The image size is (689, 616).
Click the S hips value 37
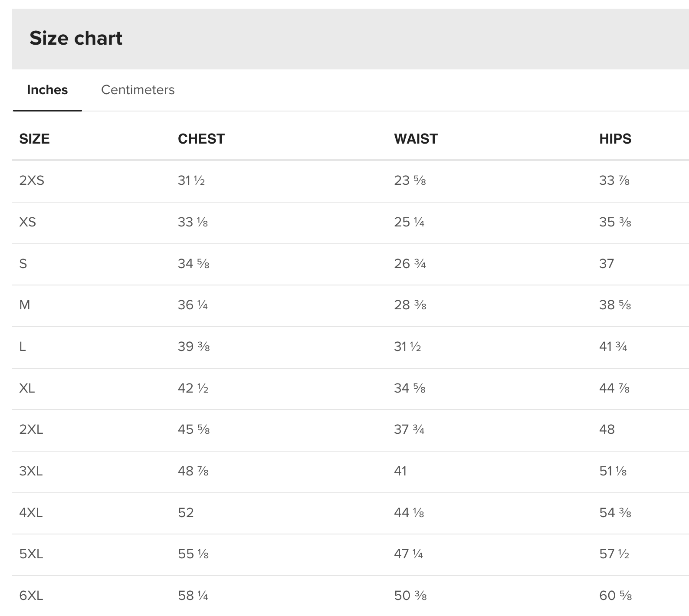point(607,264)
